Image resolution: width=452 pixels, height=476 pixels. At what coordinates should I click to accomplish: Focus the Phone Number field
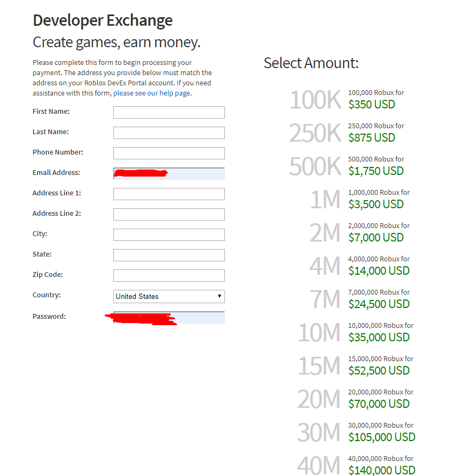169,153
